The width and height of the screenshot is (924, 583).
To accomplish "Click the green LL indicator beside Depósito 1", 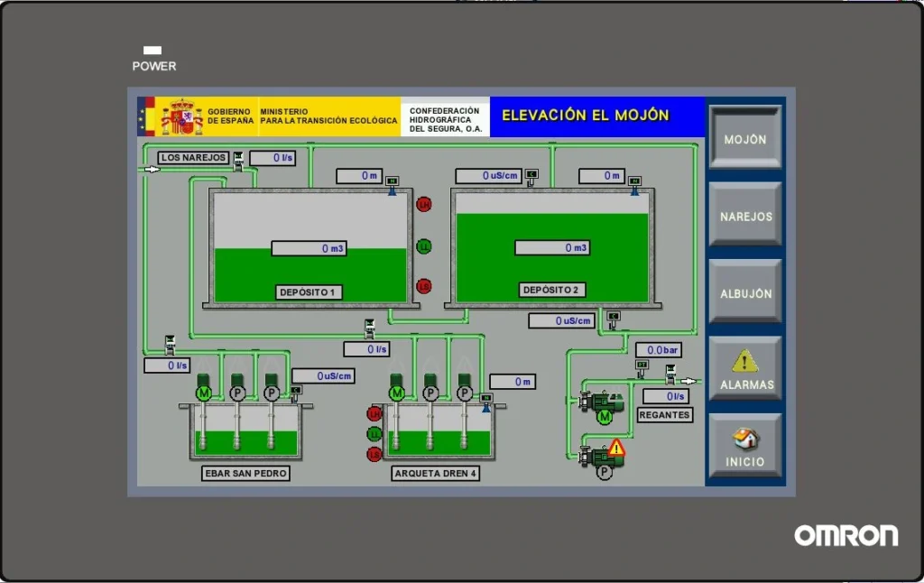I will pos(423,245).
